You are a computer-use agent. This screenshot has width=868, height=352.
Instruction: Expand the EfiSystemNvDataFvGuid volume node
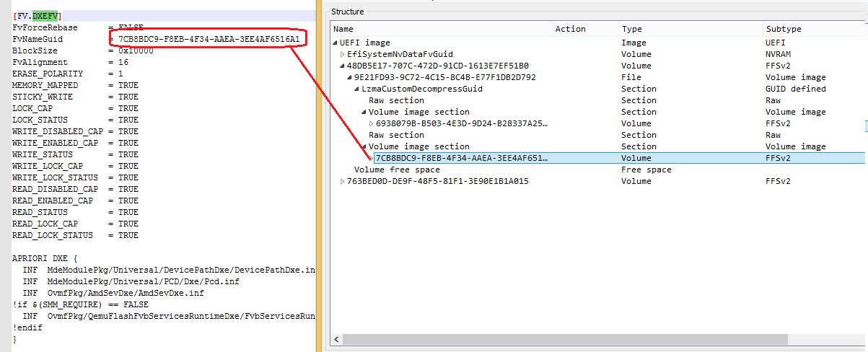(343, 54)
